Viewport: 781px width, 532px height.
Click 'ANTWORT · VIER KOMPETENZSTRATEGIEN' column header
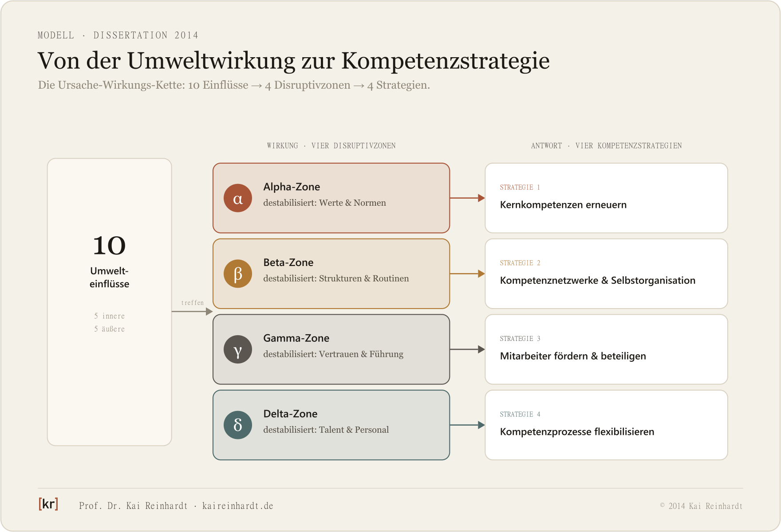[606, 146]
